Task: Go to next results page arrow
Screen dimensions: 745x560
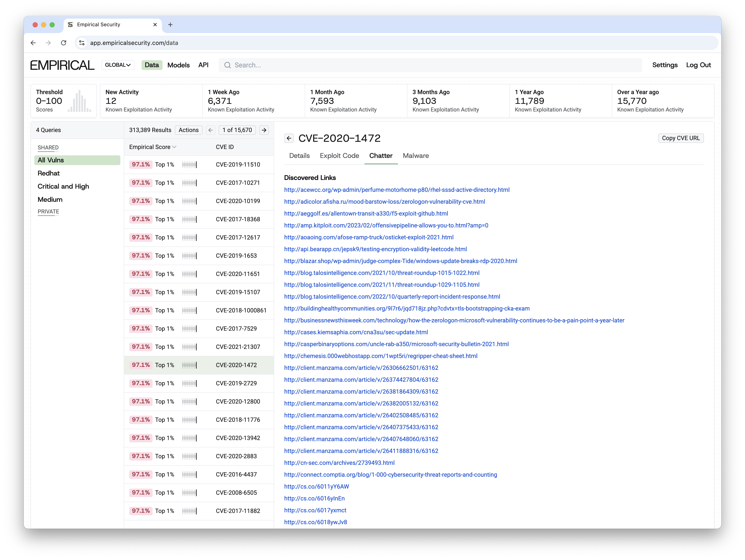Action: click(x=264, y=130)
